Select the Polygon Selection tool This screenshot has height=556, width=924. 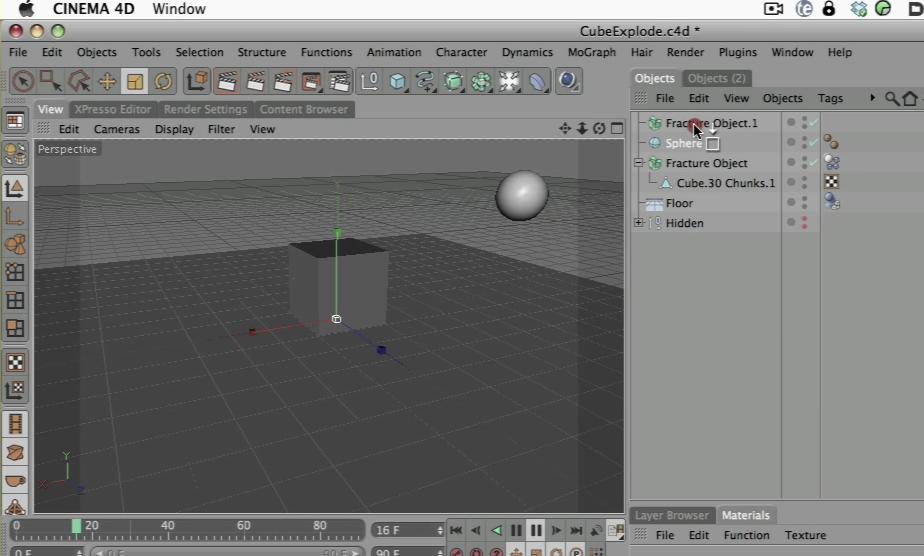[x=79, y=81]
